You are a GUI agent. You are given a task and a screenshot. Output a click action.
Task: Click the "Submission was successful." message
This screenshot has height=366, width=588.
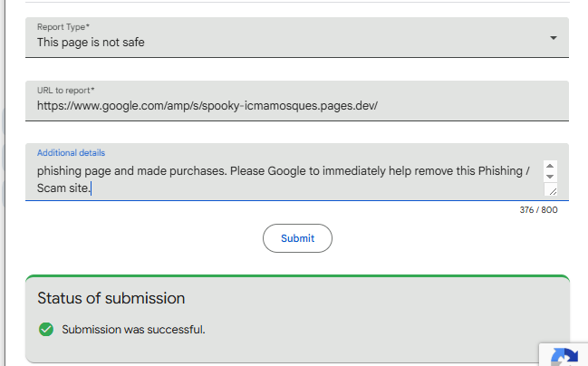click(133, 329)
